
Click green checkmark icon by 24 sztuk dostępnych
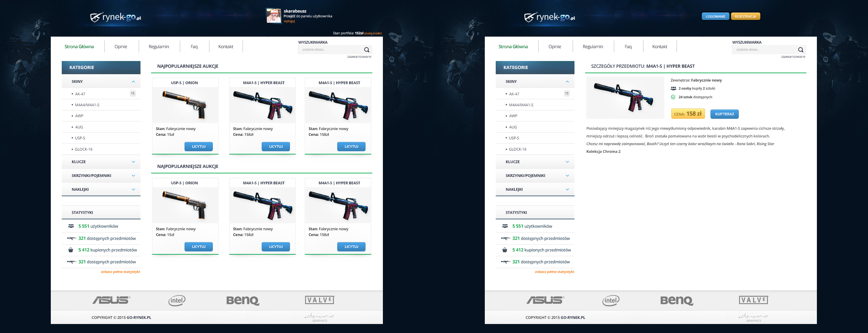[673, 97]
